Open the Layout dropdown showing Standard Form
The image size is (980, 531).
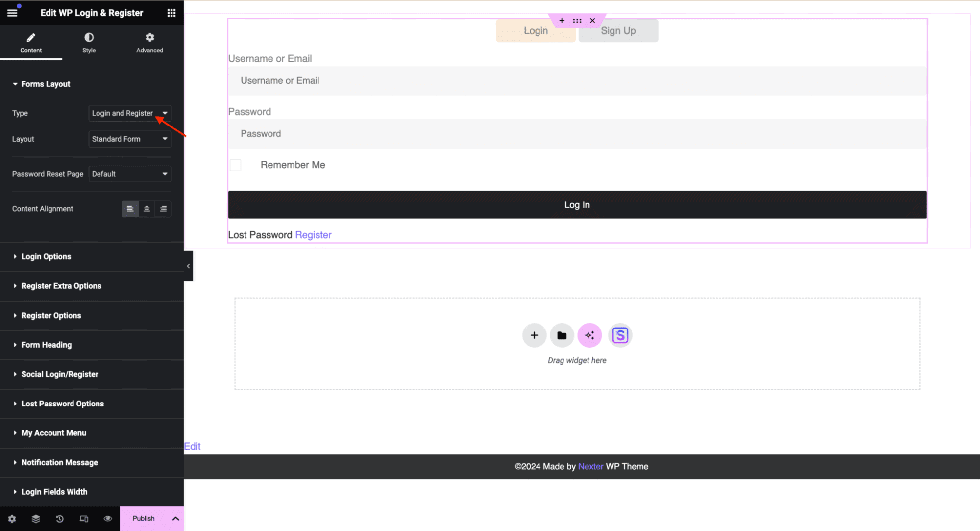[130, 139]
